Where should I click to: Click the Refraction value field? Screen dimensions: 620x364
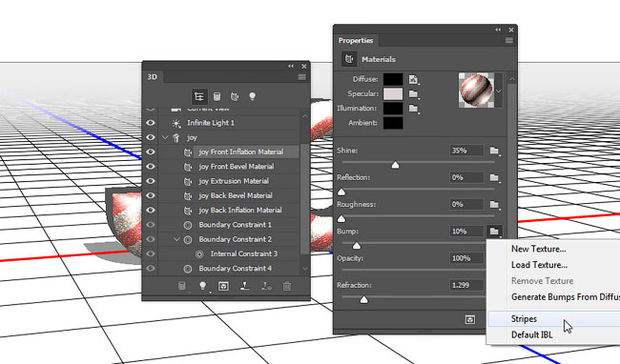pyautogui.click(x=466, y=285)
